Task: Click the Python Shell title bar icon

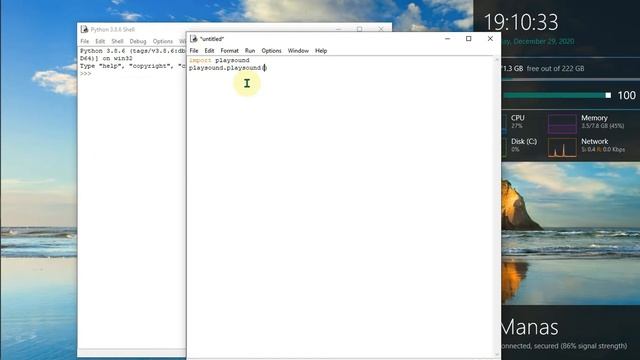Action: coord(84,29)
